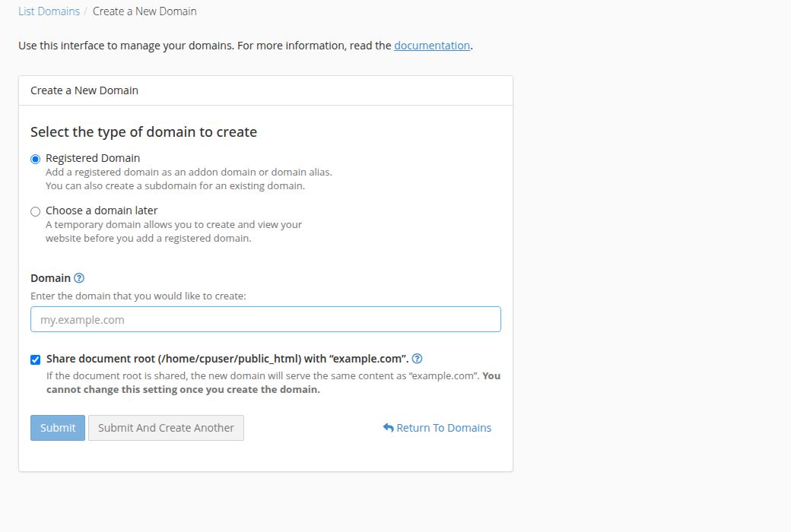Open the documentation link
Screen dimensions: 791x532
[432, 46]
